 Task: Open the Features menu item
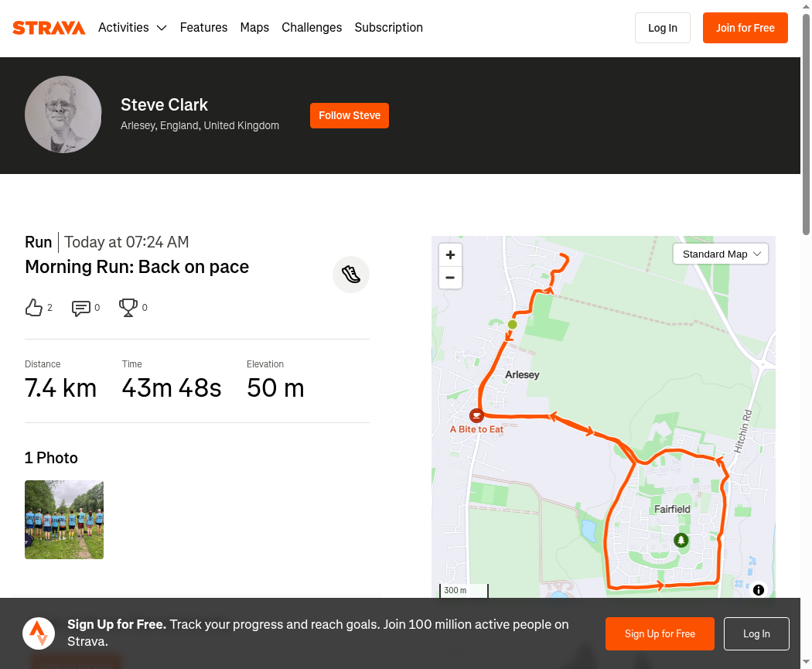203,27
